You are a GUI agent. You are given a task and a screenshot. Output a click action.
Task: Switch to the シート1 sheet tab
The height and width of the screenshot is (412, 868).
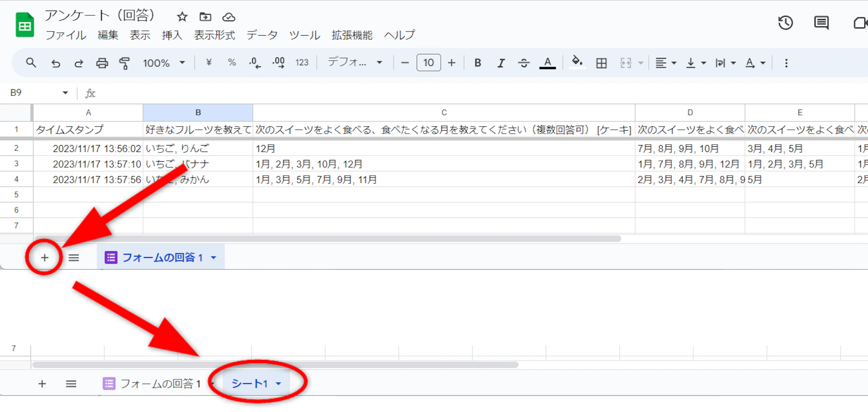pyautogui.click(x=250, y=384)
